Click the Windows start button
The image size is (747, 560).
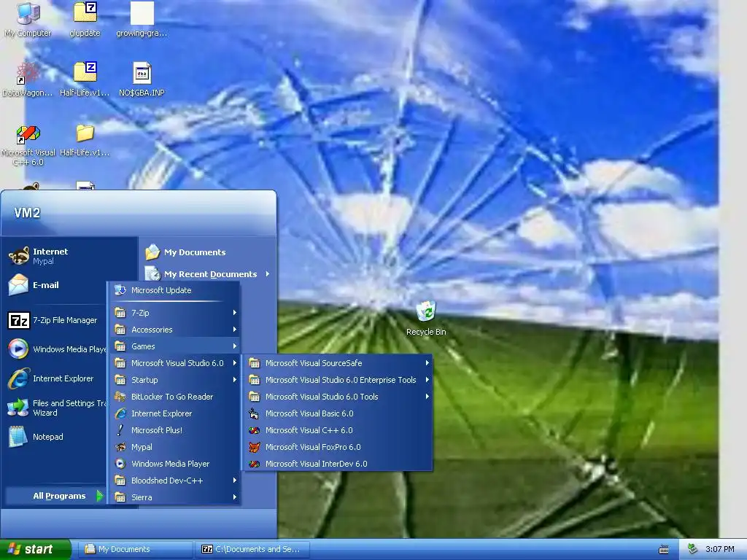click(34, 549)
